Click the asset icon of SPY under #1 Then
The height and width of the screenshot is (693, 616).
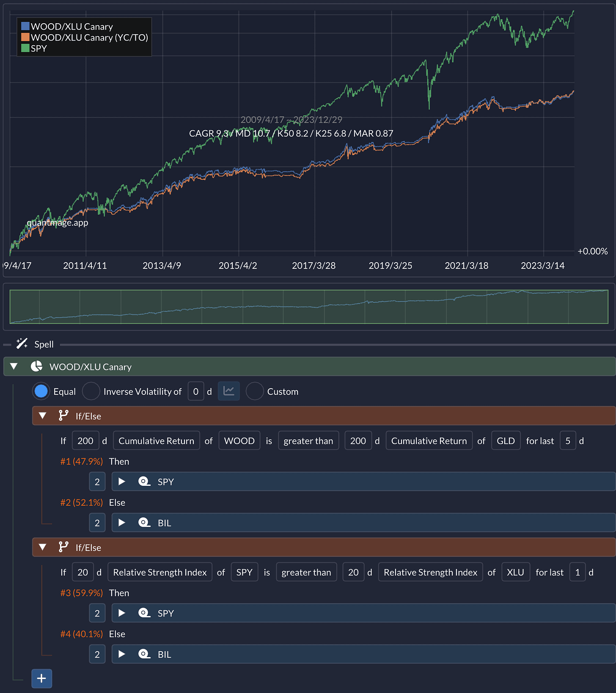pyautogui.click(x=144, y=482)
